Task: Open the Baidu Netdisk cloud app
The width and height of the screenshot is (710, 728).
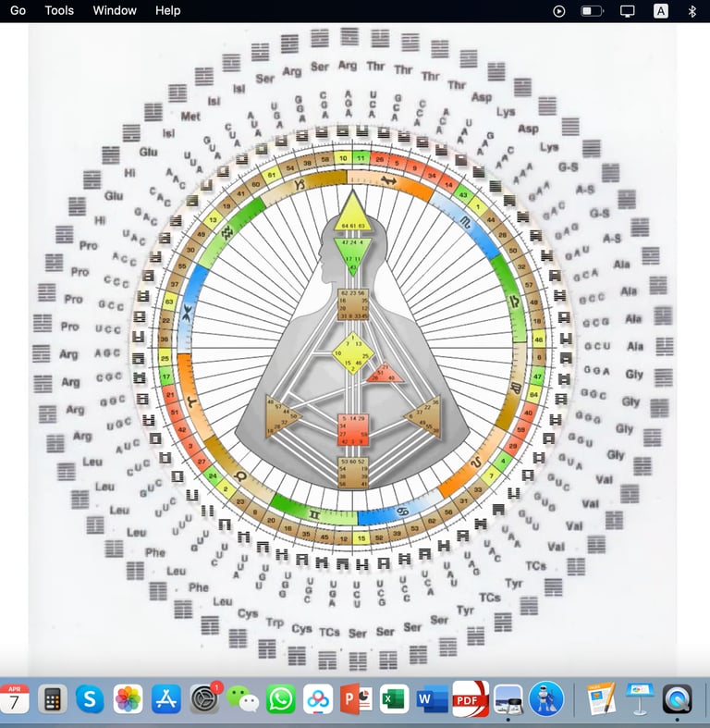Action: pyautogui.click(x=318, y=698)
